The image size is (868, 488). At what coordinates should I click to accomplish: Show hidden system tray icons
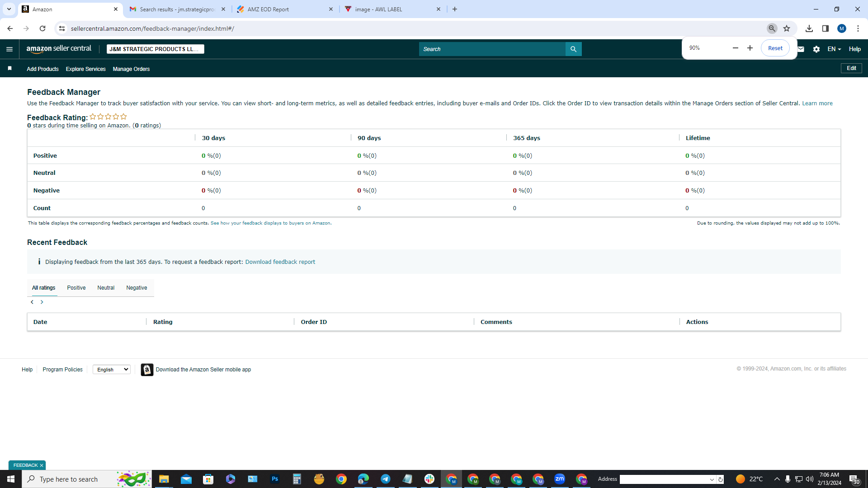click(x=777, y=479)
